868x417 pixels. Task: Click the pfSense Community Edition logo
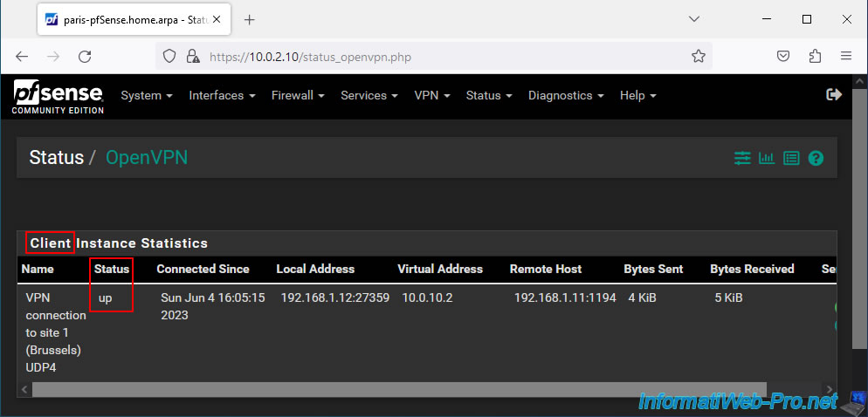tap(59, 97)
